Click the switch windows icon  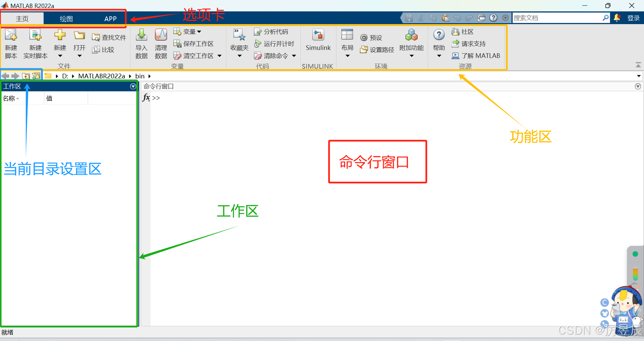coord(481,18)
